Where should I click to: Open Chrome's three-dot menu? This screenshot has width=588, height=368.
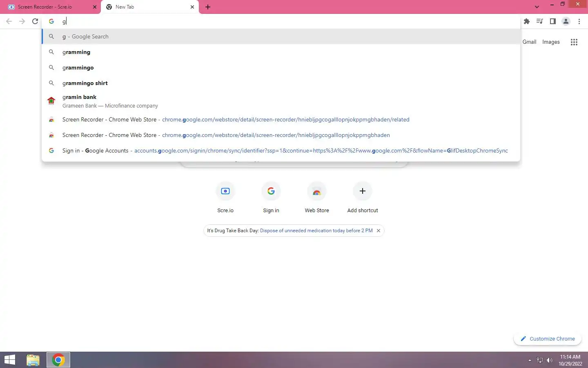[579, 21]
